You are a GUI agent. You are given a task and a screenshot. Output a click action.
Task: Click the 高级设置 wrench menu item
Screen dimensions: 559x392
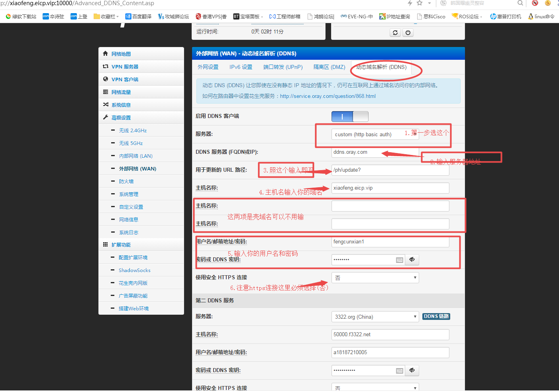[x=141, y=118]
